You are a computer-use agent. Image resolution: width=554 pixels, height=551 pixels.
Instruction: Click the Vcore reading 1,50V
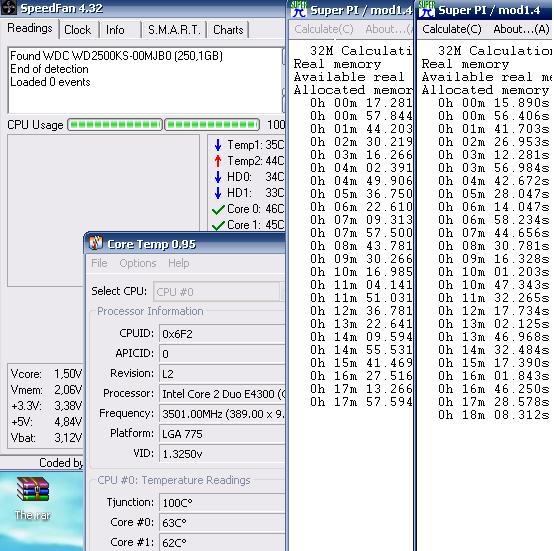pyautogui.click(x=68, y=374)
